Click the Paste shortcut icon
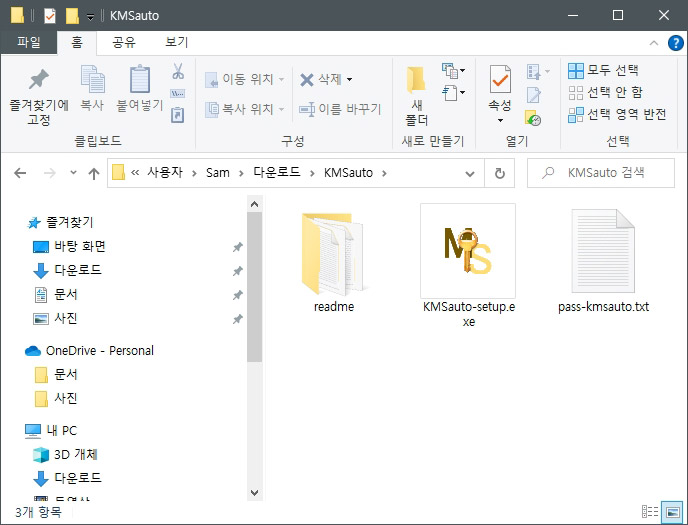 [x=177, y=115]
